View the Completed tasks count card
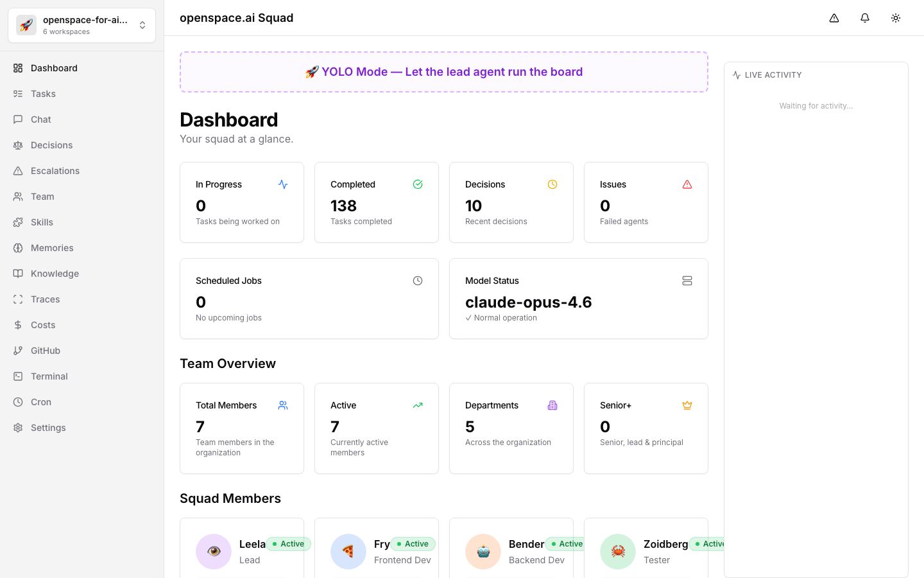924x578 pixels. click(376, 202)
